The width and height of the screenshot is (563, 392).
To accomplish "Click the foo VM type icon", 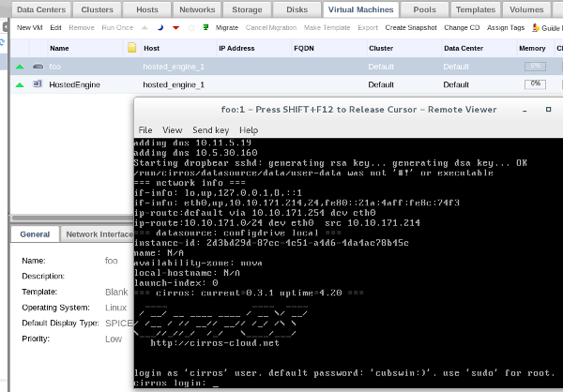I will click(38, 68).
